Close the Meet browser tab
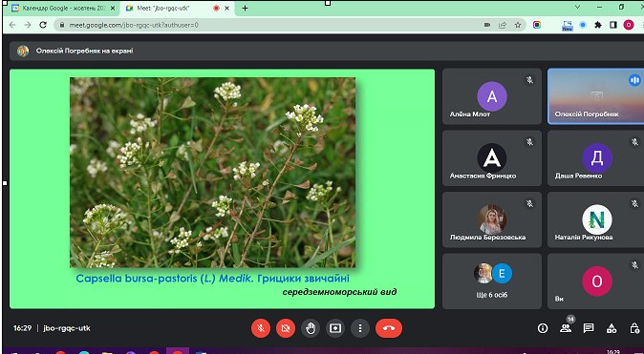The image size is (644, 354). tap(226, 9)
